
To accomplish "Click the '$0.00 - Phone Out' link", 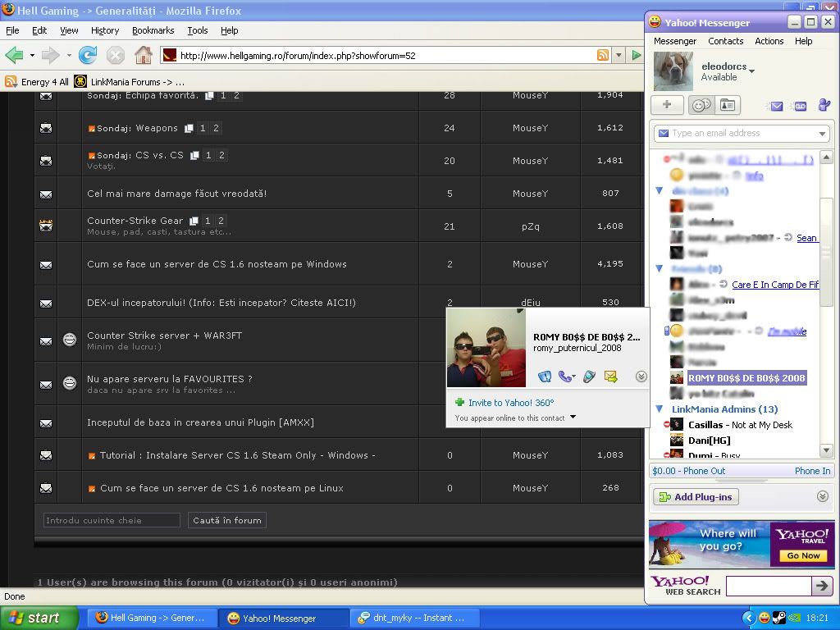I will (689, 471).
